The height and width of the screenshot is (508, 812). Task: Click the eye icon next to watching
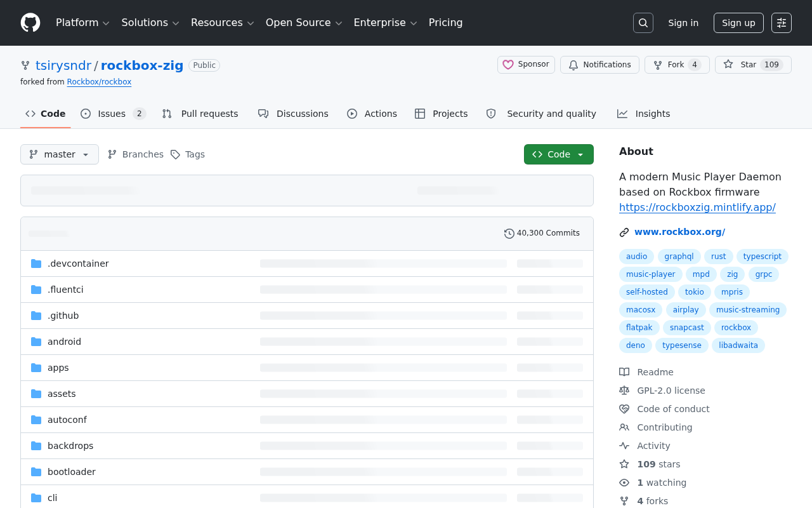[624, 483]
